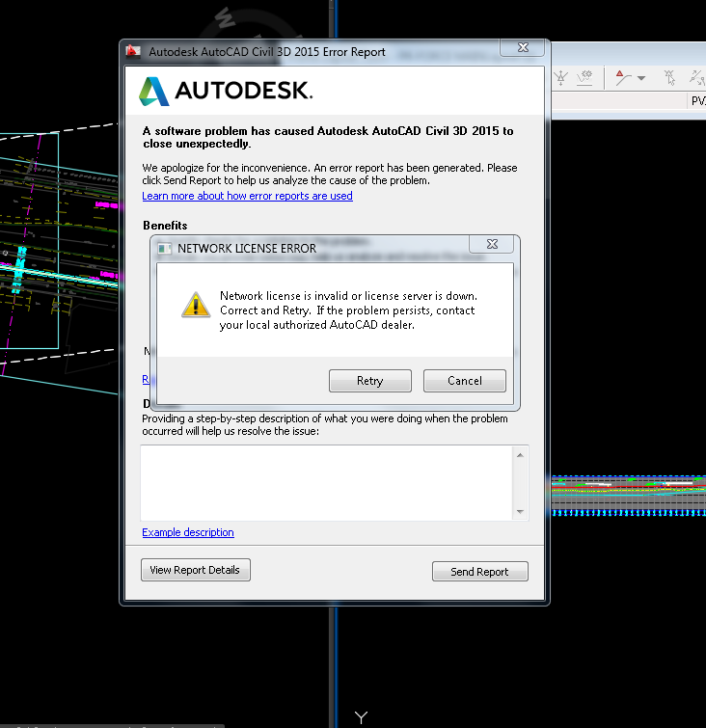Click the View Report Details button

pyautogui.click(x=196, y=570)
